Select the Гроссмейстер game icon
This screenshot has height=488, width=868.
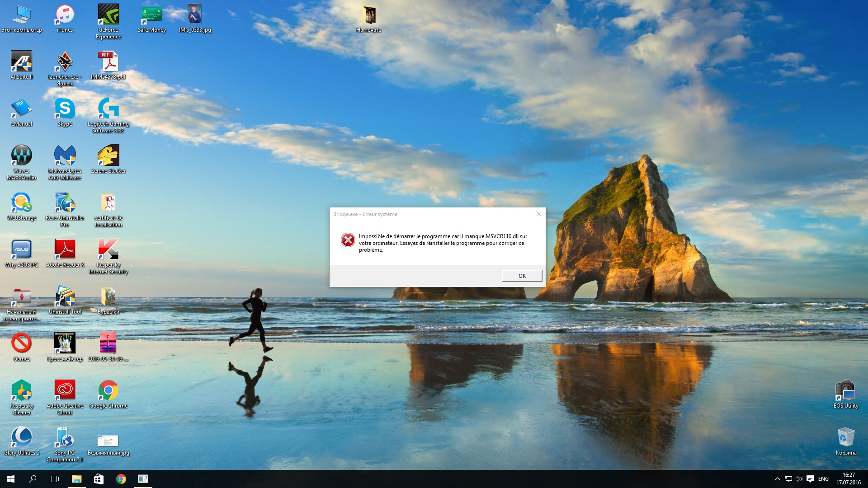pos(65,347)
